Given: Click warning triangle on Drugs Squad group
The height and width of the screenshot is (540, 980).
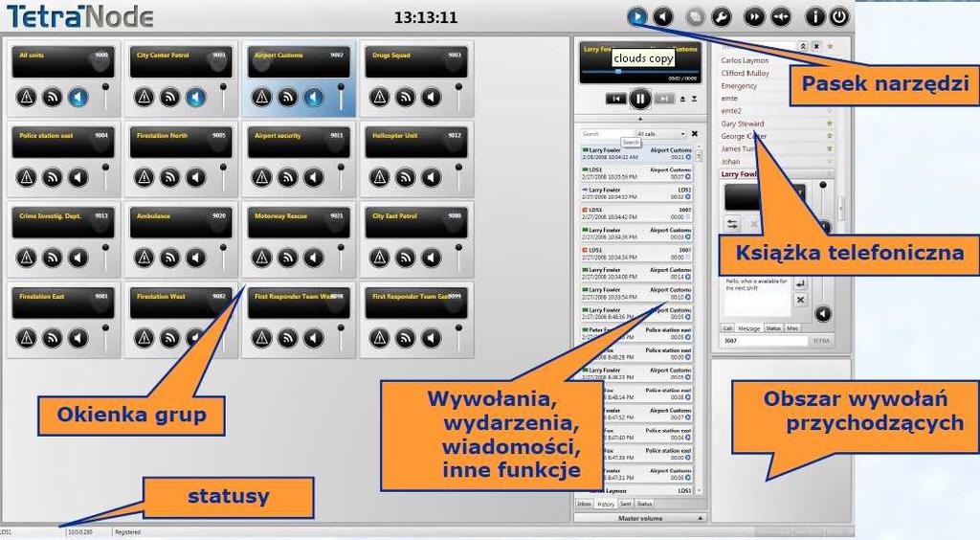Looking at the screenshot, I should click(x=379, y=97).
